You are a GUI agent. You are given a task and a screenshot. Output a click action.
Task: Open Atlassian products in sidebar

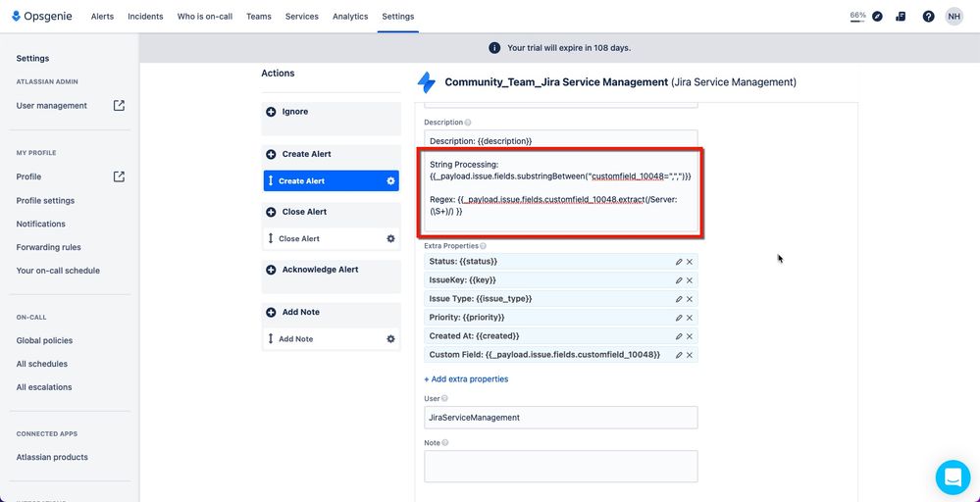tap(52, 457)
